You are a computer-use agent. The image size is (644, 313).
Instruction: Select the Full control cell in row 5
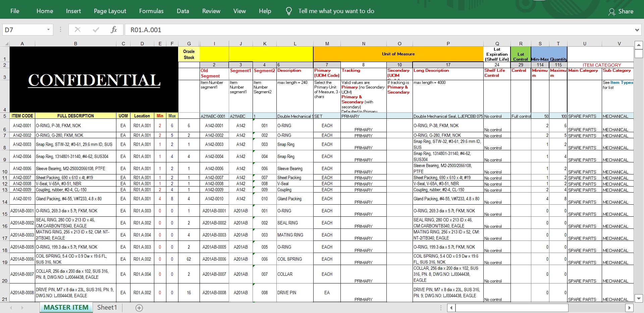click(x=521, y=116)
